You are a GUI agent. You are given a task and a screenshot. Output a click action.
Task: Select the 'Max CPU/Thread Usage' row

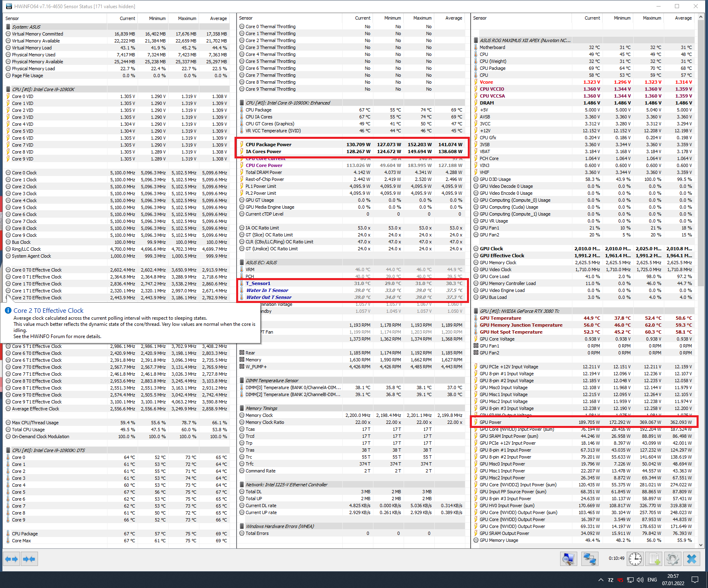(116, 423)
